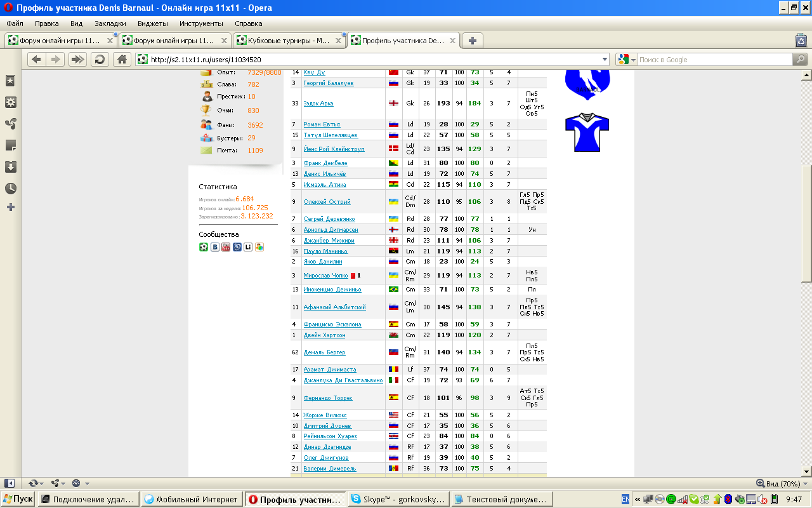Open the Закладки menu

[110, 23]
